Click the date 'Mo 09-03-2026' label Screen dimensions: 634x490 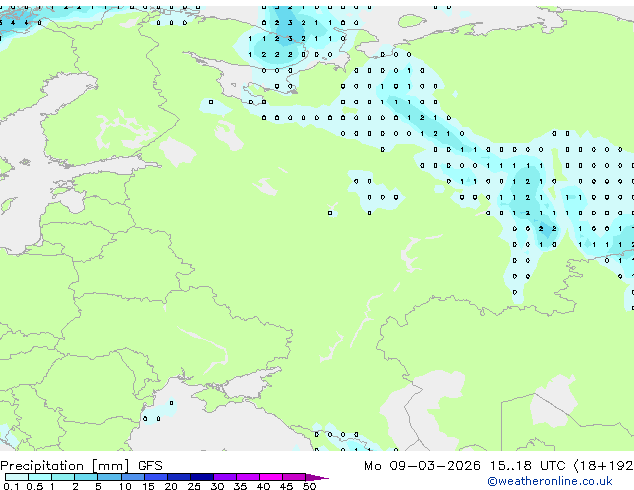(x=422, y=466)
